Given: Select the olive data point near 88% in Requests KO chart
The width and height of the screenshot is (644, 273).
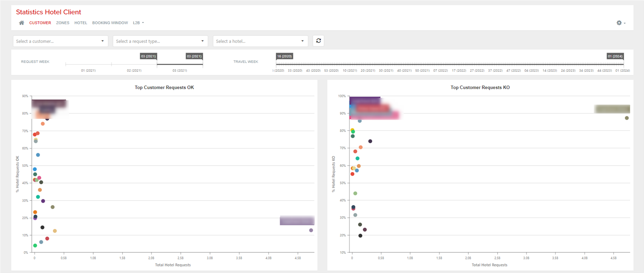Looking at the screenshot, I should [x=627, y=118].
